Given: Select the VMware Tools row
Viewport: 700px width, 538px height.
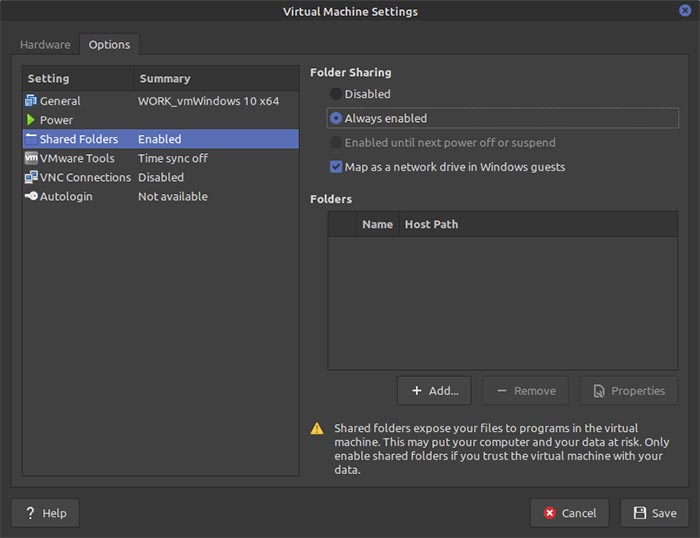Looking at the screenshot, I should 161,158.
